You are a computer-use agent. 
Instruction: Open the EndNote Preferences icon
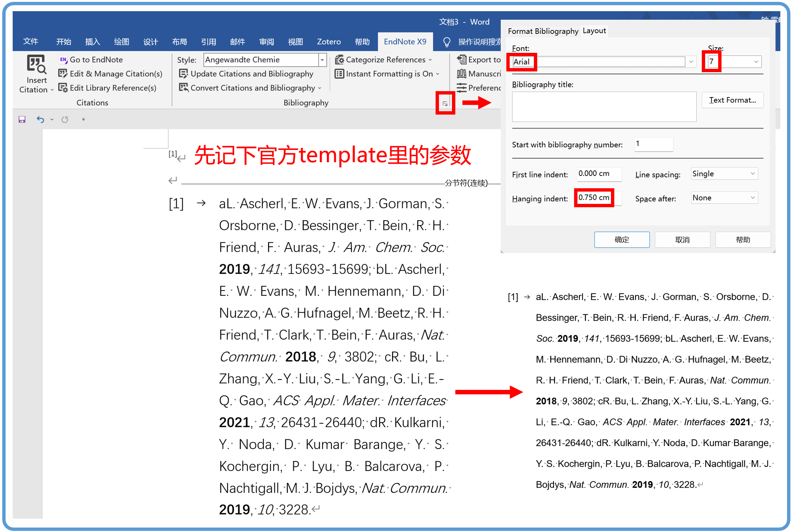click(x=462, y=88)
